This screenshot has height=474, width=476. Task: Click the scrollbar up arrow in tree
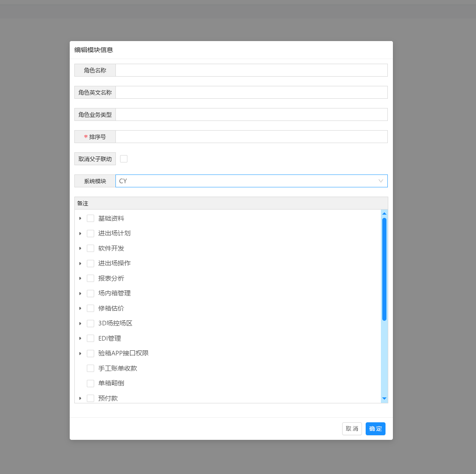[384, 214]
